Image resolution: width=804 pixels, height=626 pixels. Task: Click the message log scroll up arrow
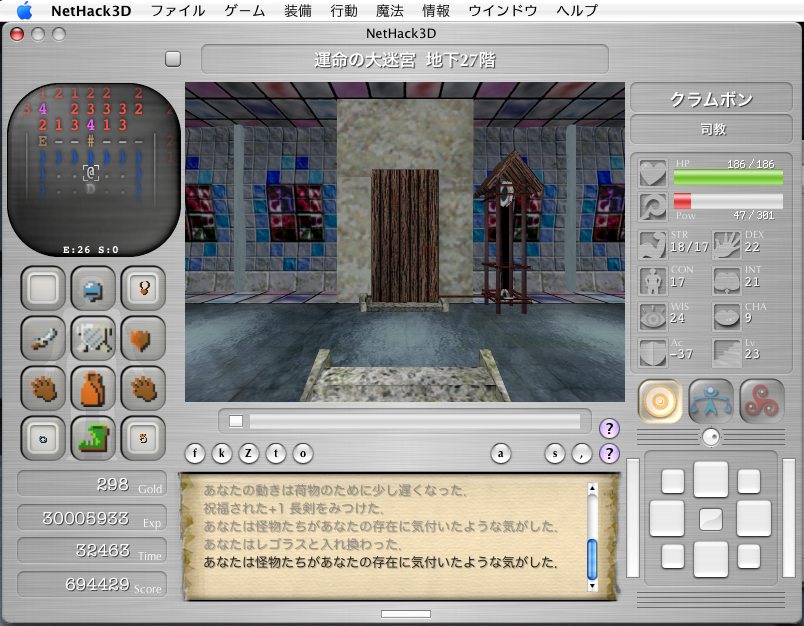(592, 488)
